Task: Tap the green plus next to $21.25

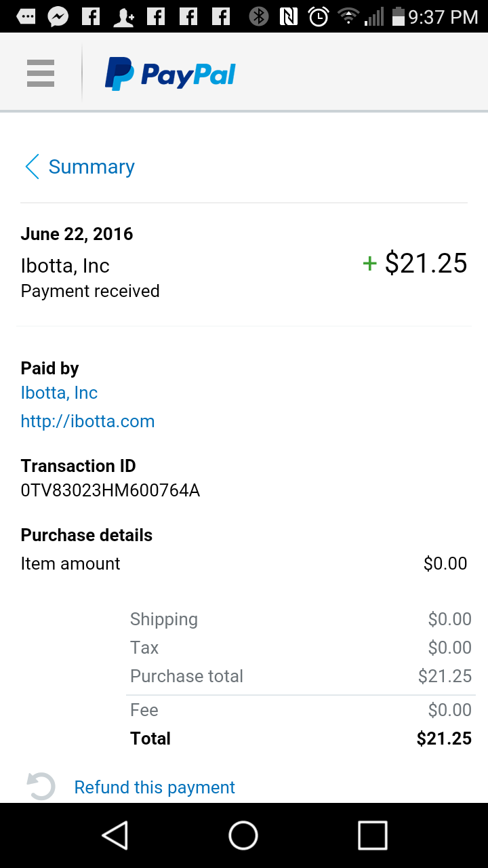Action: [369, 264]
